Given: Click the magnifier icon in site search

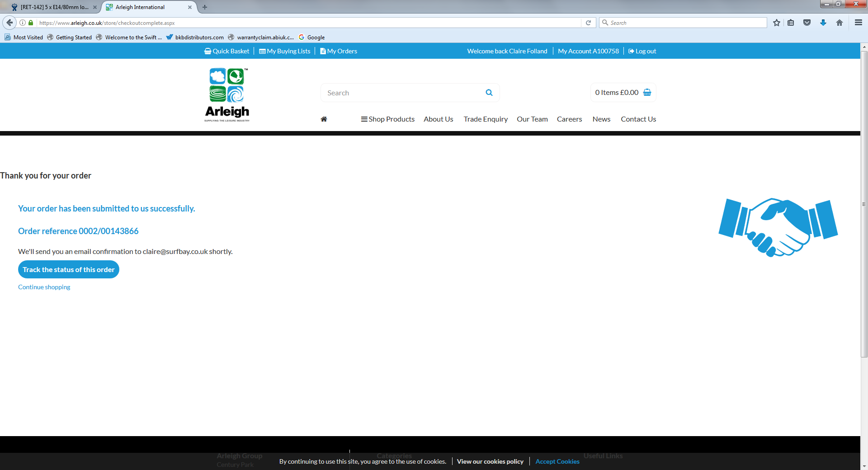Looking at the screenshot, I should coord(489,93).
